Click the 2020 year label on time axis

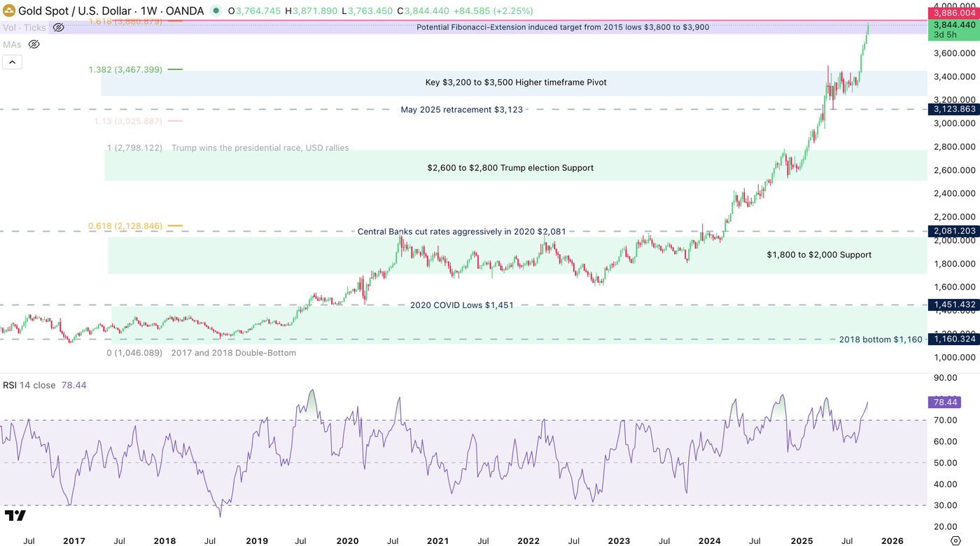point(347,541)
